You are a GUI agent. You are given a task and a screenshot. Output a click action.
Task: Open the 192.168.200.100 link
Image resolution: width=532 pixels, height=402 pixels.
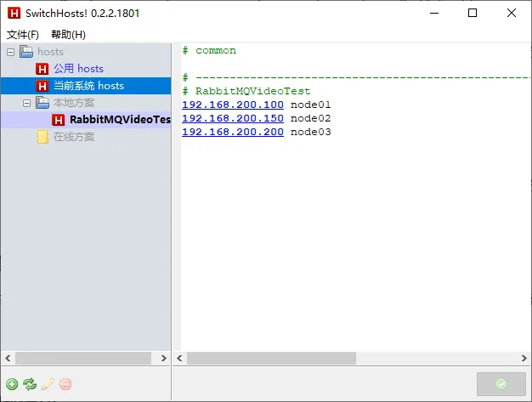tap(232, 105)
